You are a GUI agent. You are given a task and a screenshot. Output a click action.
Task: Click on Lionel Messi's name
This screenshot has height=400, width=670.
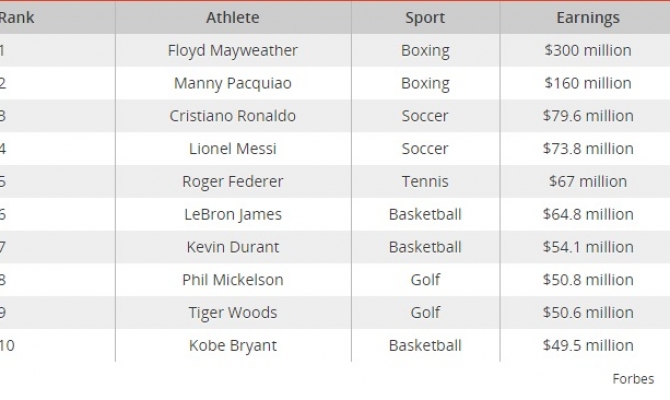coord(233,149)
